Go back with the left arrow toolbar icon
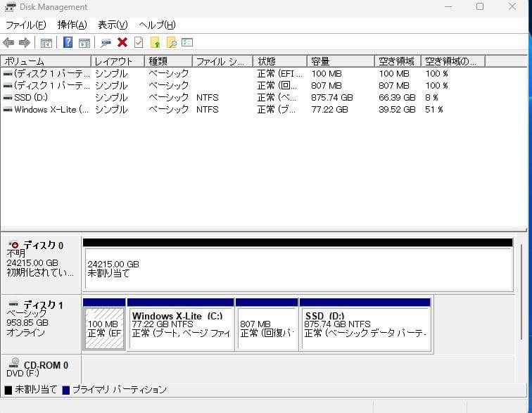532x413 pixels. coord(8,43)
